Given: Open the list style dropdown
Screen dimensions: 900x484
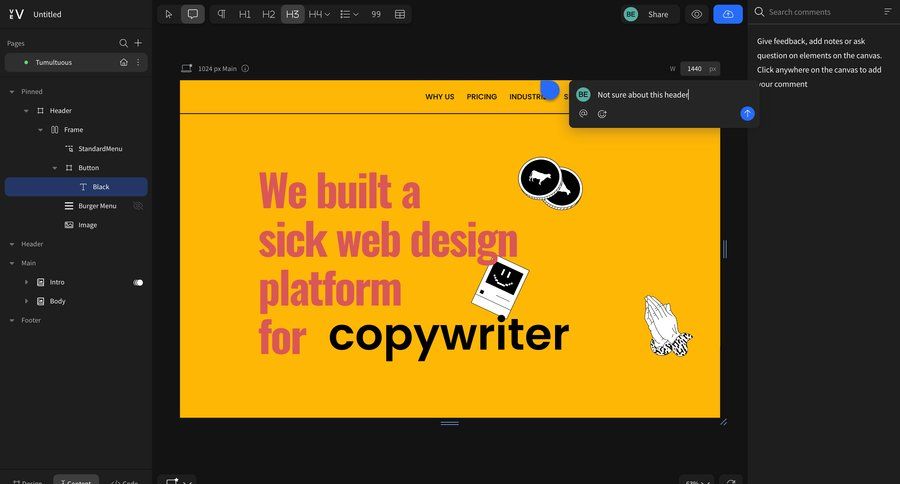Looking at the screenshot, I should 349,14.
